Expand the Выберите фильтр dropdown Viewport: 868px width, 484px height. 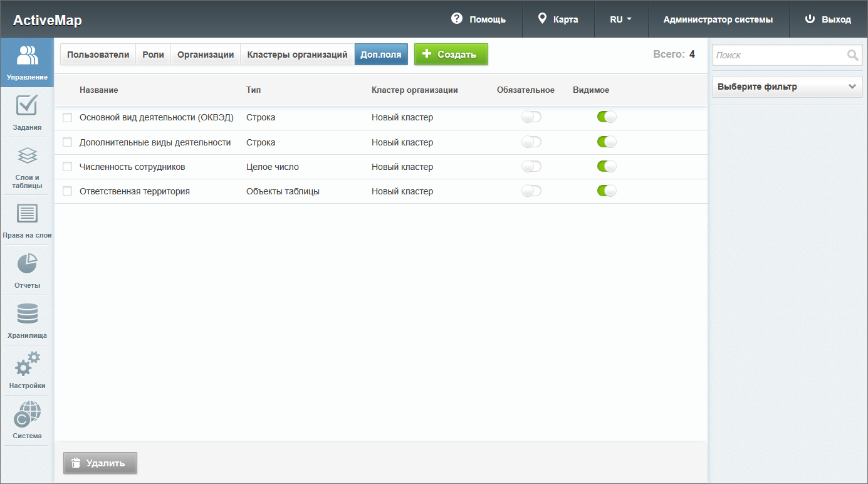pyautogui.click(x=787, y=87)
